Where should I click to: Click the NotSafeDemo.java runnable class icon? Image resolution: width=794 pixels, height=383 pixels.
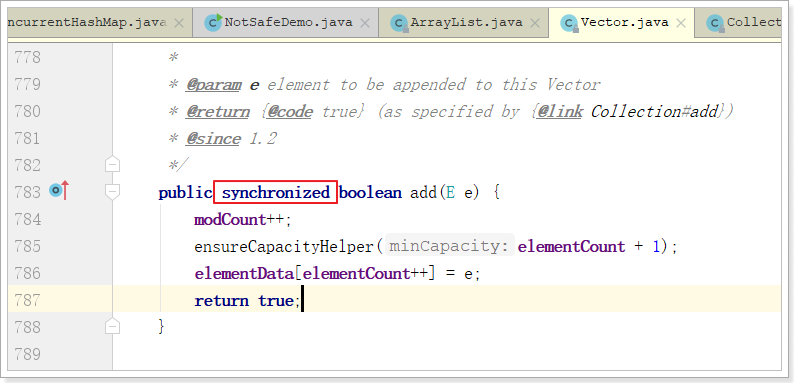click(213, 23)
